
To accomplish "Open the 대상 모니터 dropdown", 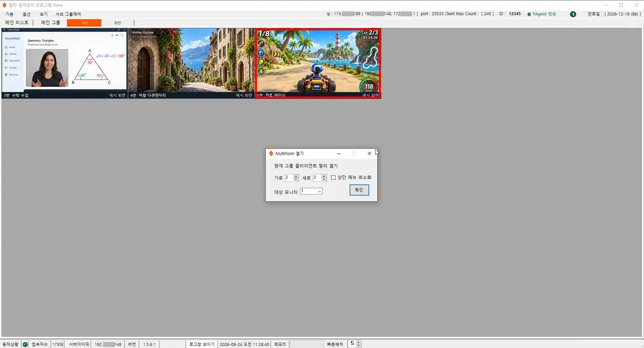I will coord(311,191).
